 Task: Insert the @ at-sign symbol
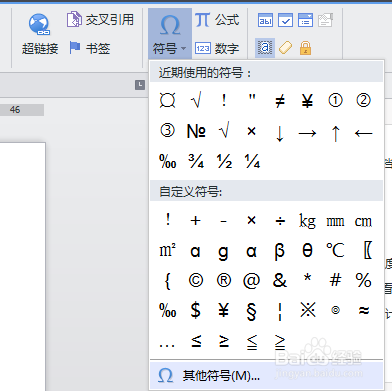point(251,281)
